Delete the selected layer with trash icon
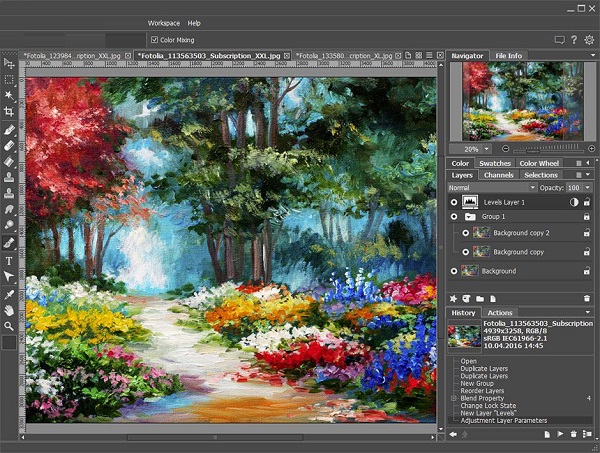 pyautogui.click(x=587, y=299)
